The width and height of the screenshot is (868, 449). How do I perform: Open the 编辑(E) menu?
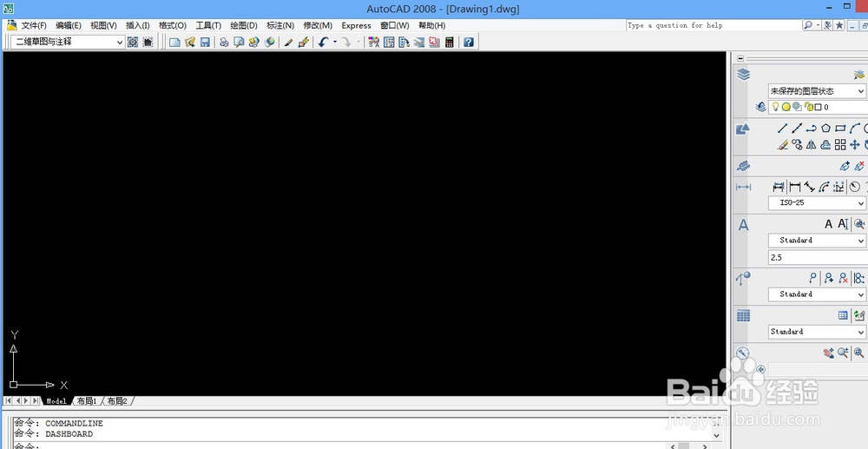click(69, 25)
